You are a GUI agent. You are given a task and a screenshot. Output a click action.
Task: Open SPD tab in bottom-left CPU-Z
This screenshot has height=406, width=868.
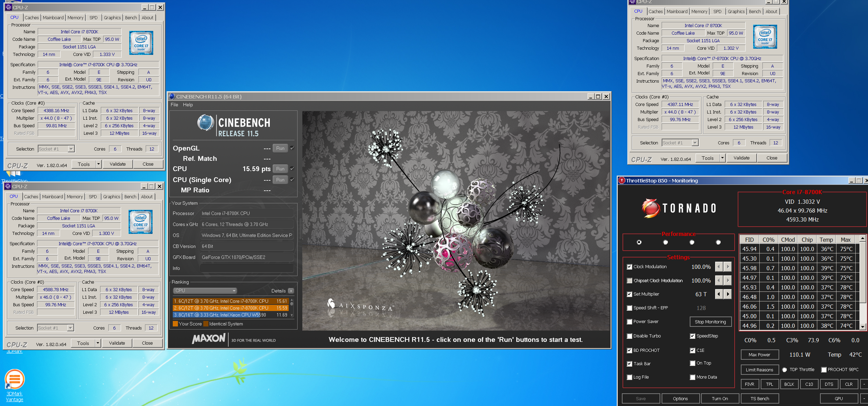(93, 196)
